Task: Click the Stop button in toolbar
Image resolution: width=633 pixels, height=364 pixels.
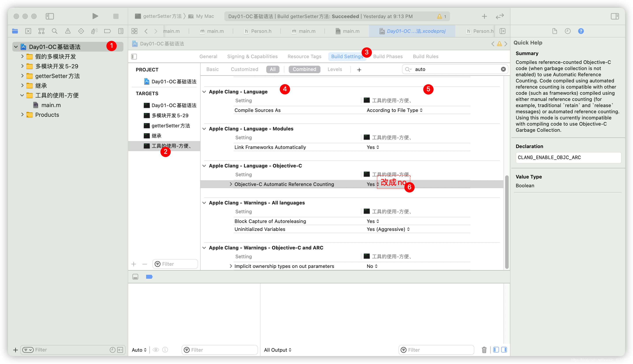Action: 116,16
